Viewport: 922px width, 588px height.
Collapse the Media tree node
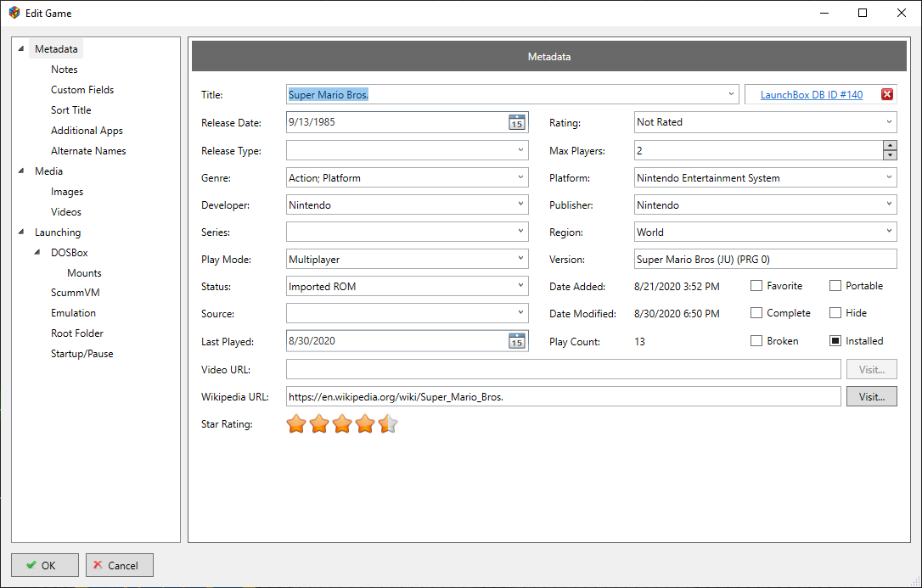point(21,171)
